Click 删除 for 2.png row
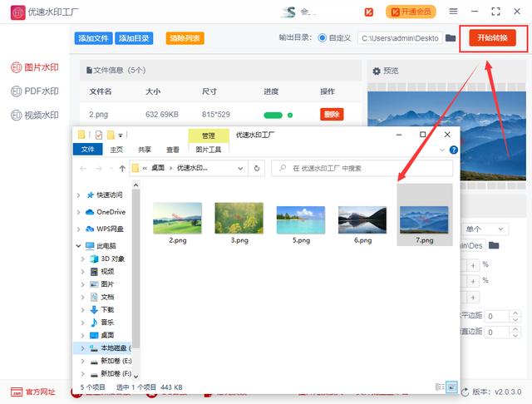Viewport: 532px width, 404px height. click(332, 115)
